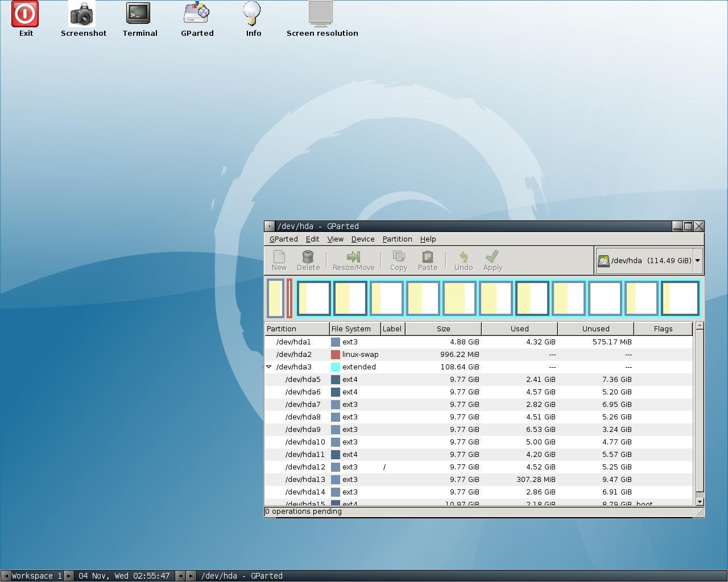Click the first ext3 block in the disk map

[x=275, y=298]
